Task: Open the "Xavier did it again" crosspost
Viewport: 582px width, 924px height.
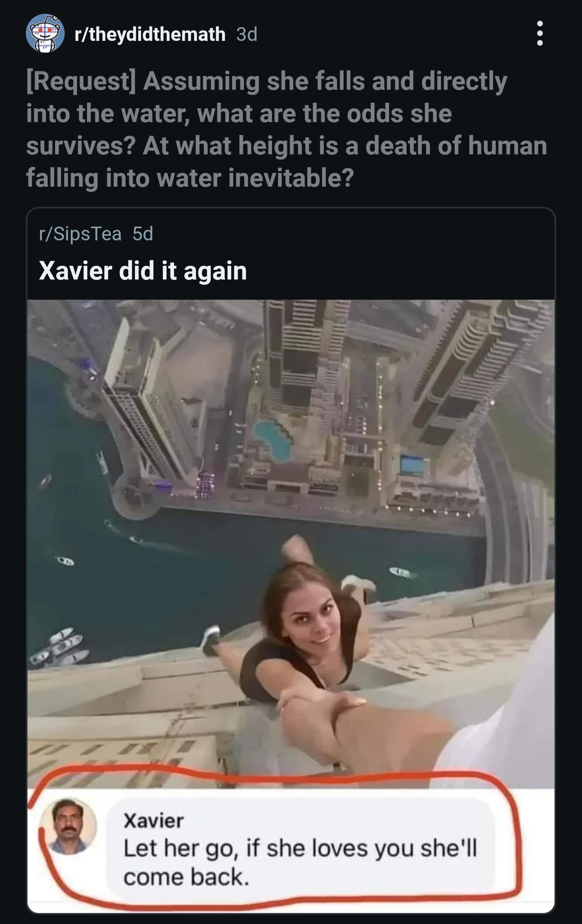Action: coord(143,271)
